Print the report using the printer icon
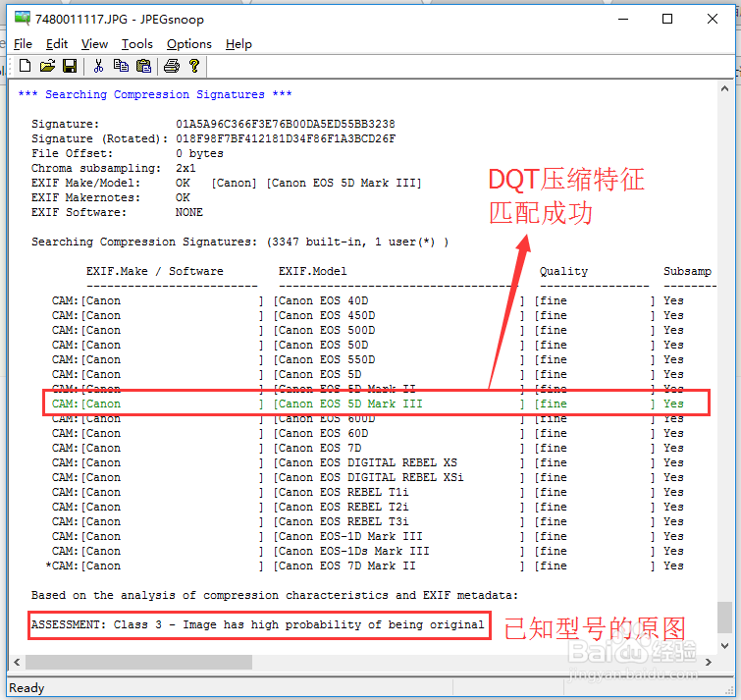The image size is (741, 700). coord(172,66)
